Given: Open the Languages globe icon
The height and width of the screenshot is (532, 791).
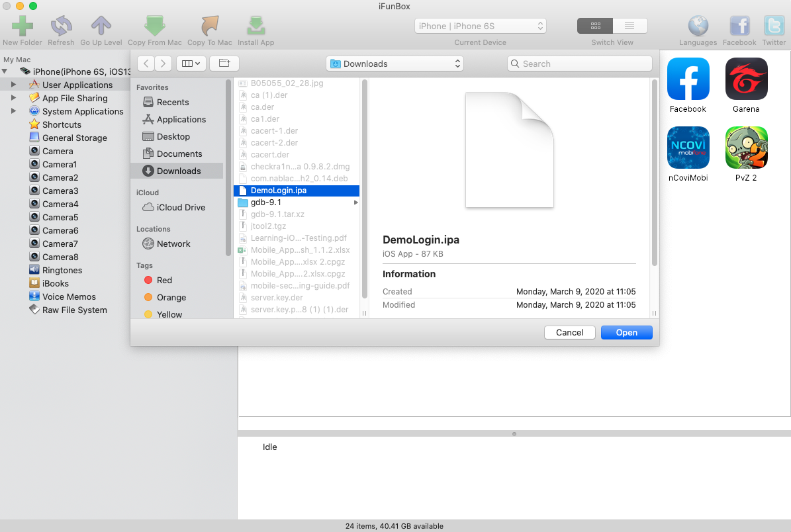Looking at the screenshot, I should click(698, 26).
